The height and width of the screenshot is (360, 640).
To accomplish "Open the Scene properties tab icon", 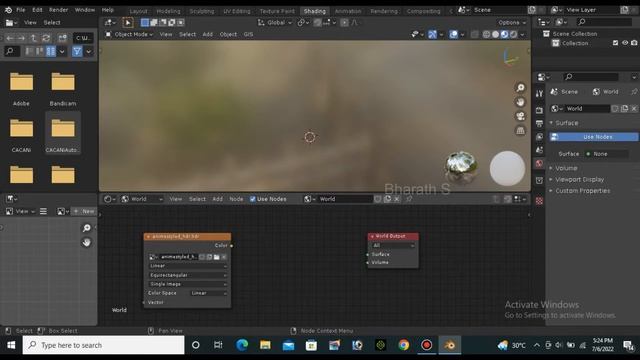I will [539, 150].
